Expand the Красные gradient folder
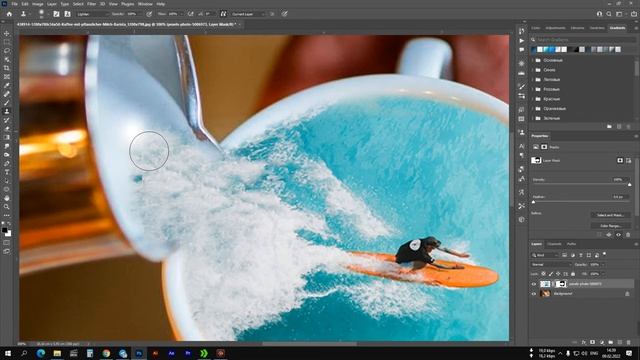 pyautogui.click(x=533, y=99)
